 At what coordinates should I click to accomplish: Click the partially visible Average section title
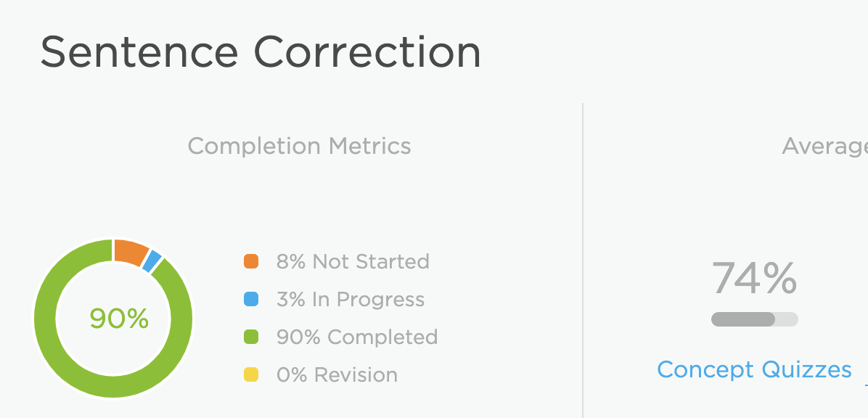825,147
